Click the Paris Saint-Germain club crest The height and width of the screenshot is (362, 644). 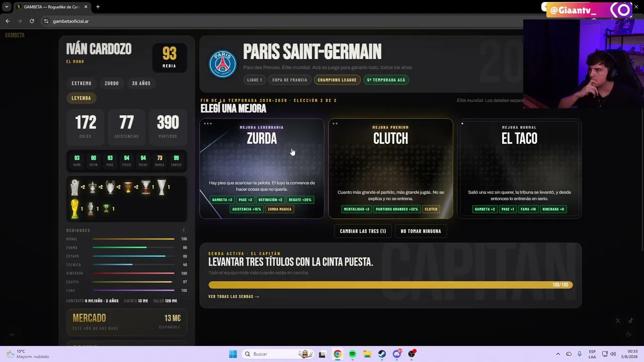tap(222, 64)
